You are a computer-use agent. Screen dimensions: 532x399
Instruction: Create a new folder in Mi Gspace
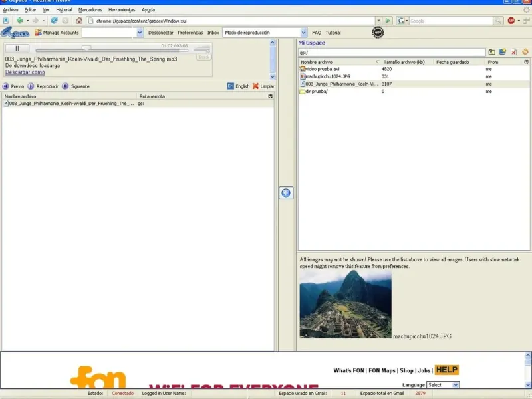click(x=503, y=52)
